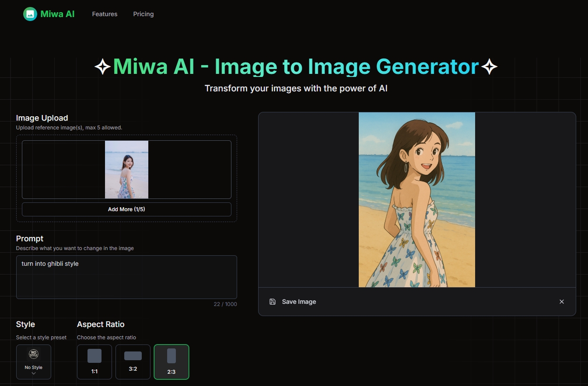The height and width of the screenshot is (386, 588).
Task: Click the Miwa AI logo icon
Action: (30, 14)
